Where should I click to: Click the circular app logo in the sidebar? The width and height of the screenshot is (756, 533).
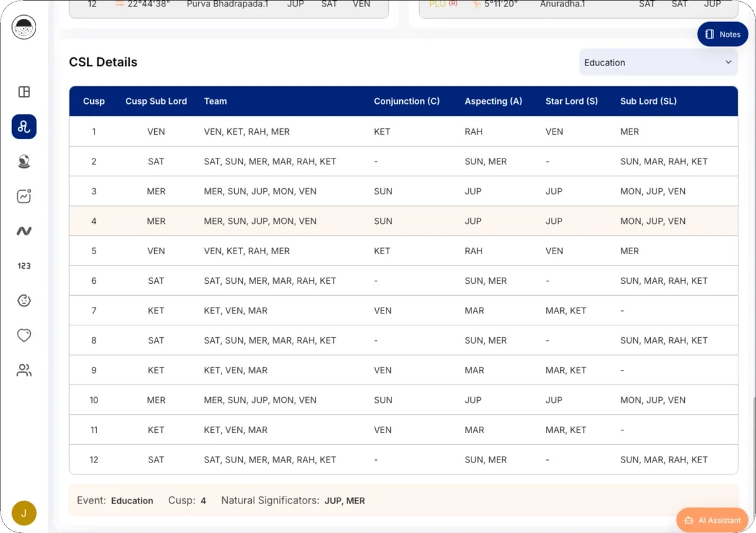pyautogui.click(x=24, y=27)
